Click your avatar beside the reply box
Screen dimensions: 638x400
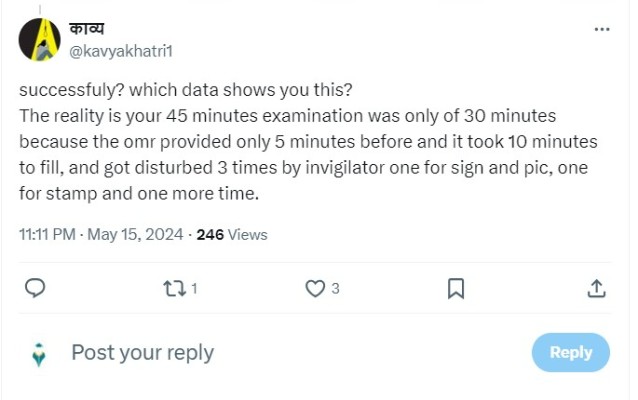[39, 353]
